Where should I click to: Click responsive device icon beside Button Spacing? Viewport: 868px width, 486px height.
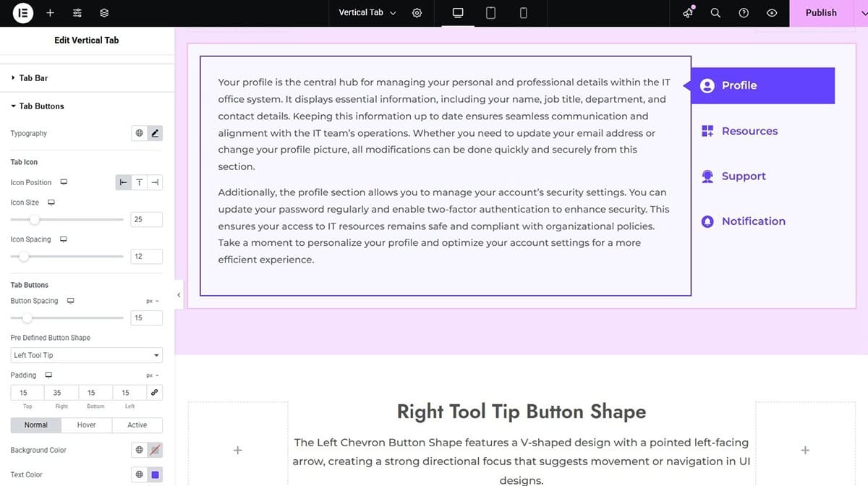pos(70,301)
